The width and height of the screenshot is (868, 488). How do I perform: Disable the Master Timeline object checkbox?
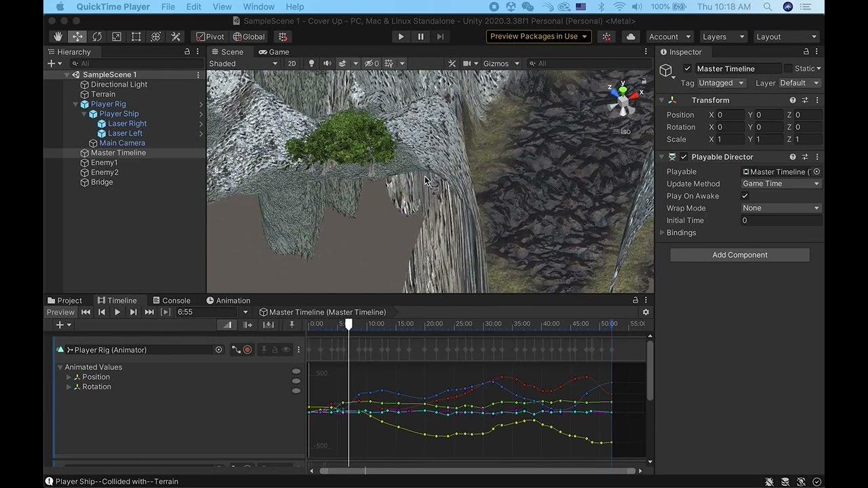pos(688,68)
